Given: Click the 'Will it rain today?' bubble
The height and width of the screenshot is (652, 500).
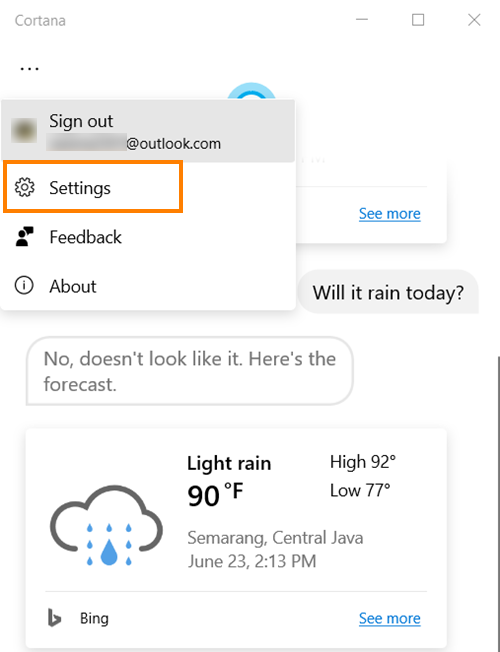Looking at the screenshot, I should (x=388, y=292).
